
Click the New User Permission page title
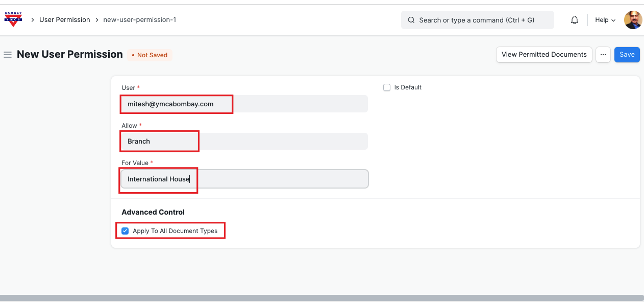70,55
